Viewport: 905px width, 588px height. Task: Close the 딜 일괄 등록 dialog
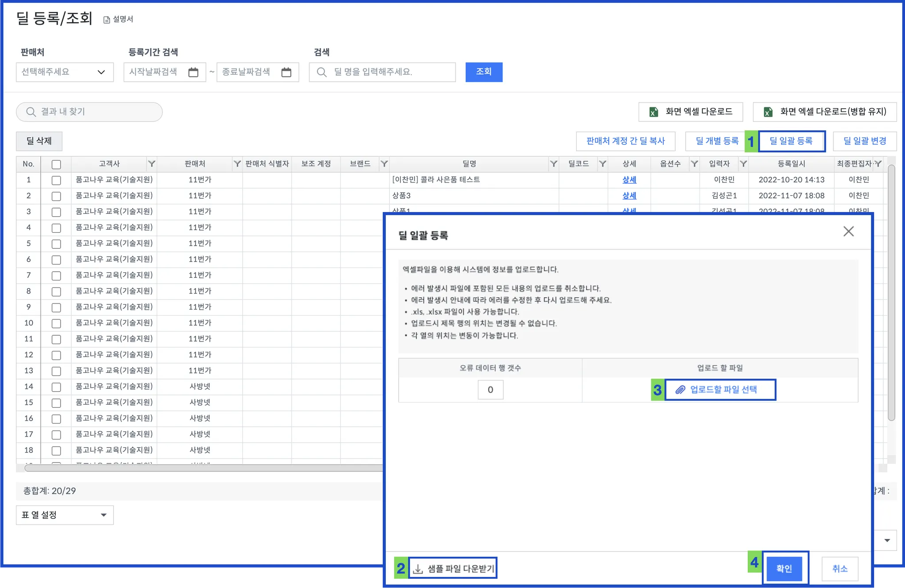pyautogui.click(x=848, y=231)
